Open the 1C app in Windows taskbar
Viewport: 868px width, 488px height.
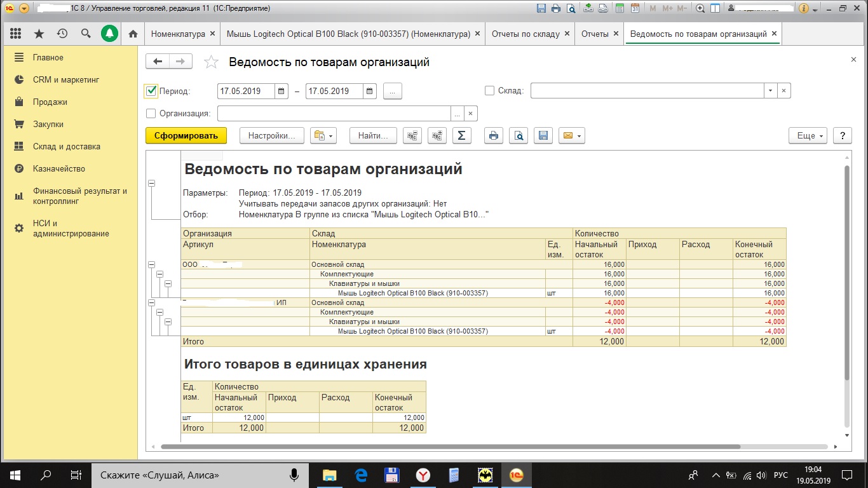tap(516, 475)
